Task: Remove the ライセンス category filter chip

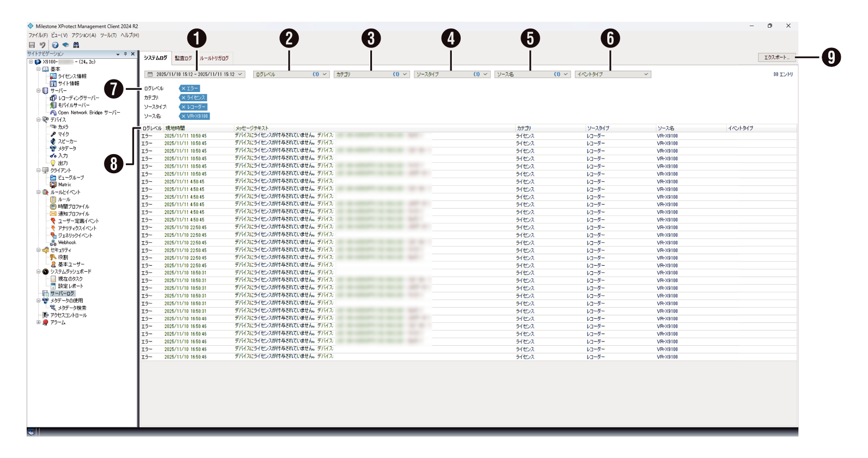Action: 184,97
